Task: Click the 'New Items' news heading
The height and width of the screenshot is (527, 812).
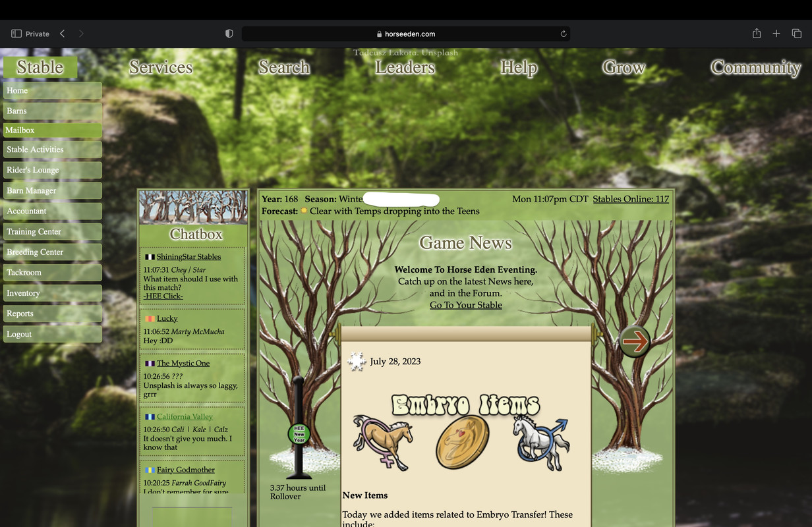Action: point(365,495)
